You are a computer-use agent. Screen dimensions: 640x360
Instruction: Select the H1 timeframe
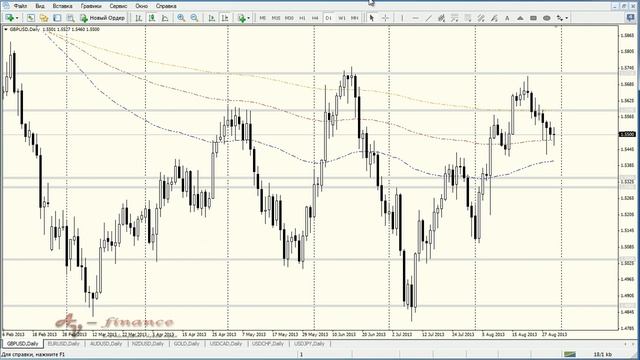(302, 18)
